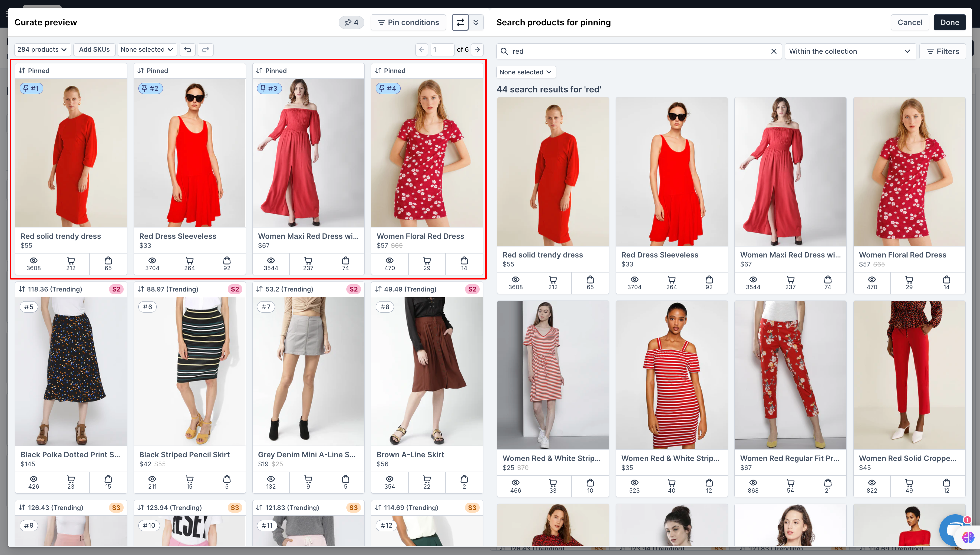Open None selected dropdown in search panel
The width and height of the screenshot is (980, 555).
(x=526, y=72)
